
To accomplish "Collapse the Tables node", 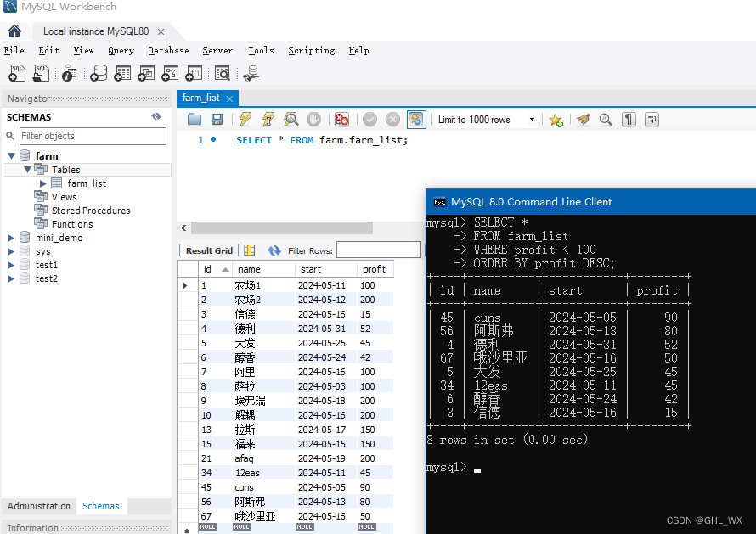I will point(27,169).
